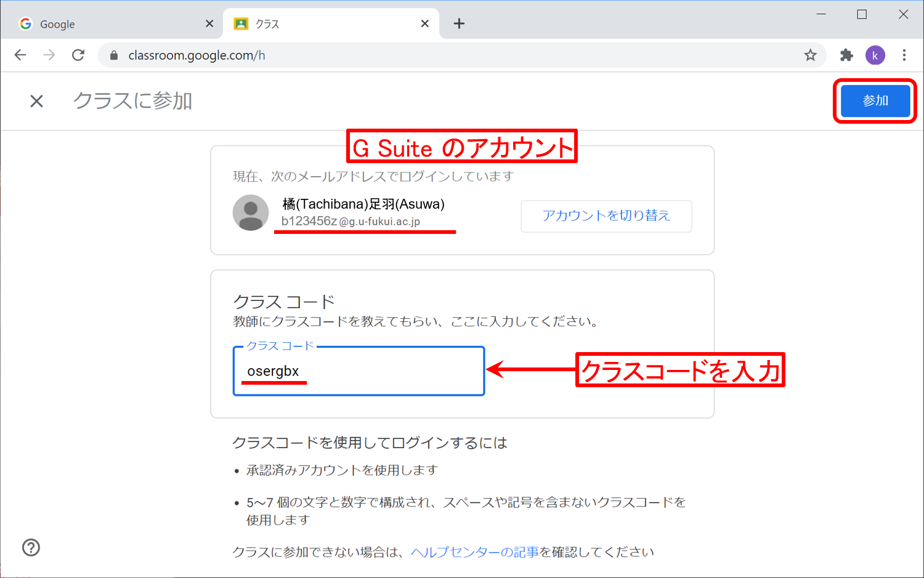Close the Chrome window

click(x=903, y=14)
